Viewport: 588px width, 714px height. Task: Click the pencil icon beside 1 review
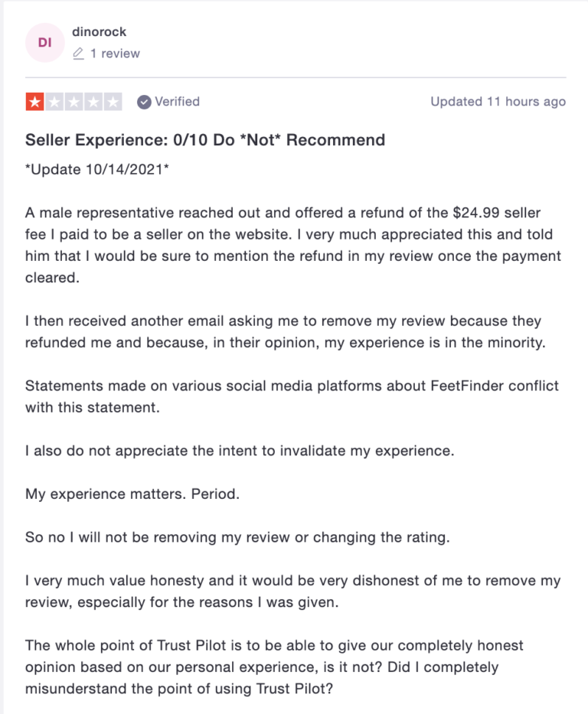click(78, 54)
